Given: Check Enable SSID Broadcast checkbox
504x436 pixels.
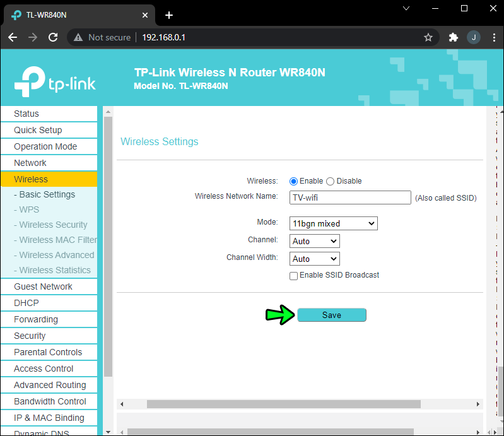Looking at the screenshot, I should (293, 276).
